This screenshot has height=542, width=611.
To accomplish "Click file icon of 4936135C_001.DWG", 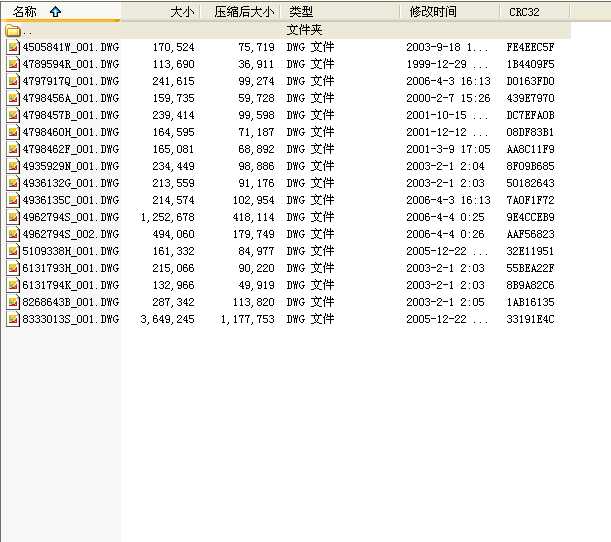I will click(13, 201).
